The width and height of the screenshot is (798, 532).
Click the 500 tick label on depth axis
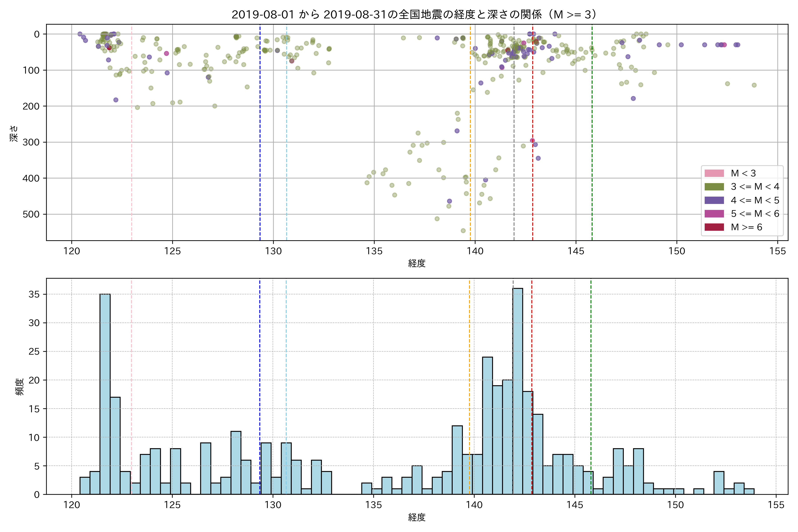click(x=31, y=214)
